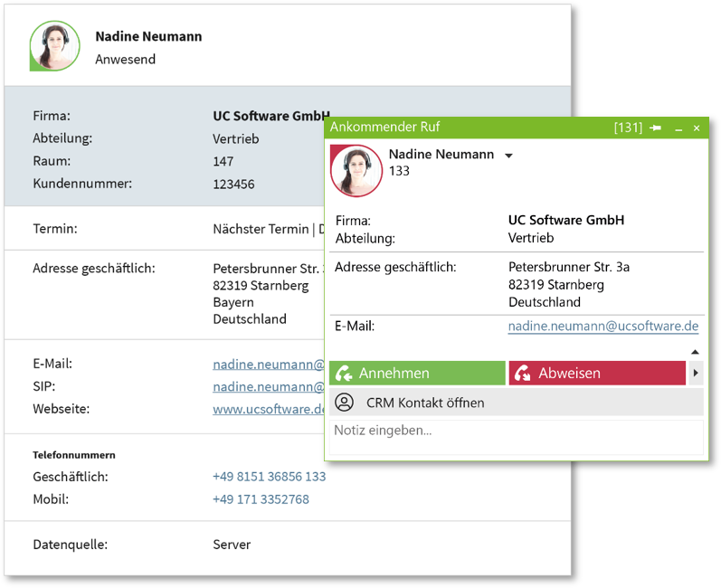Click the SIP address link

tap(268, 386)
